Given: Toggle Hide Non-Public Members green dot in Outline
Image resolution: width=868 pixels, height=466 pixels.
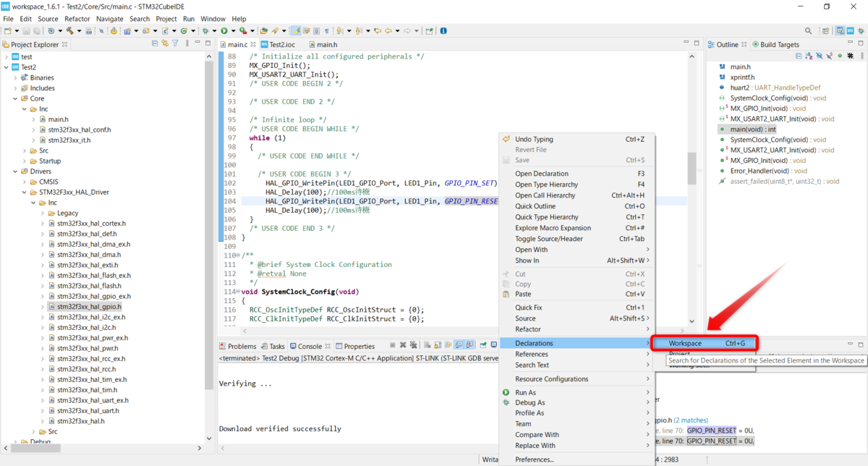Looking at the screenshot, I should 840,56.
